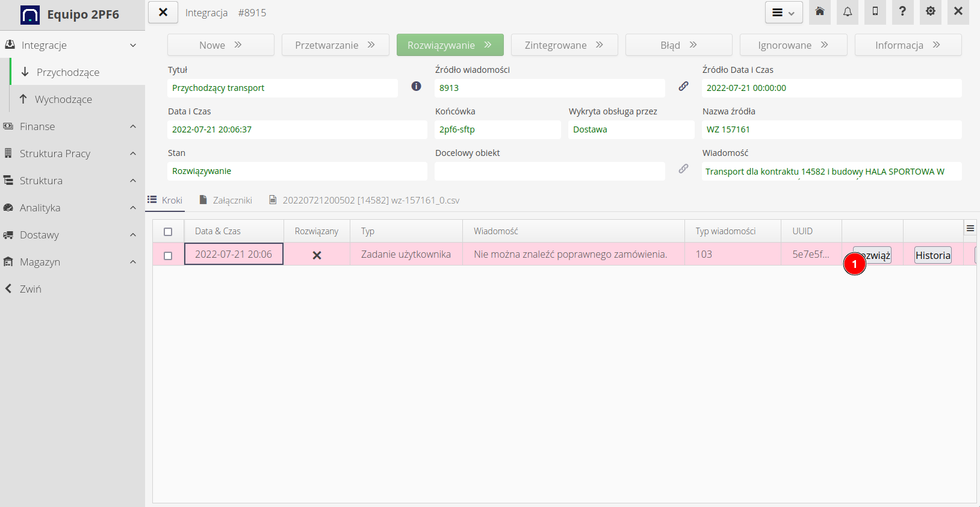
Task: Tick the checkbox for the 2022-07-21 20:06 row
Action: tap(168, 256)
